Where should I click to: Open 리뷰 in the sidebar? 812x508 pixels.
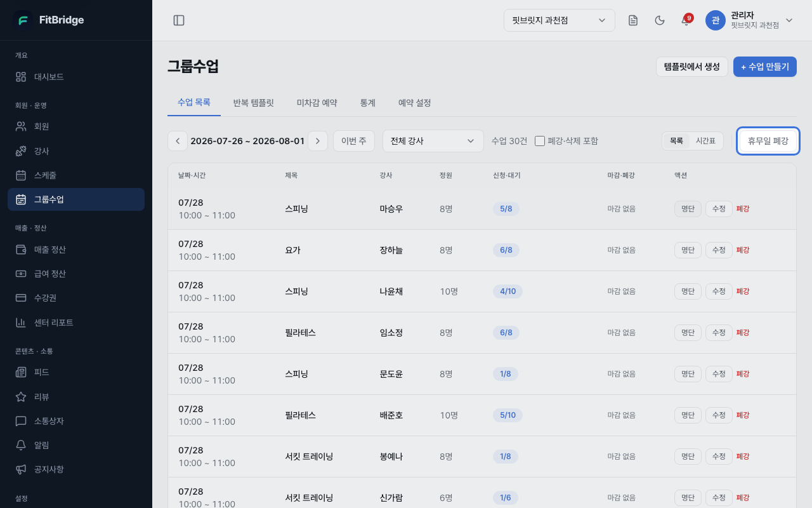76,397
